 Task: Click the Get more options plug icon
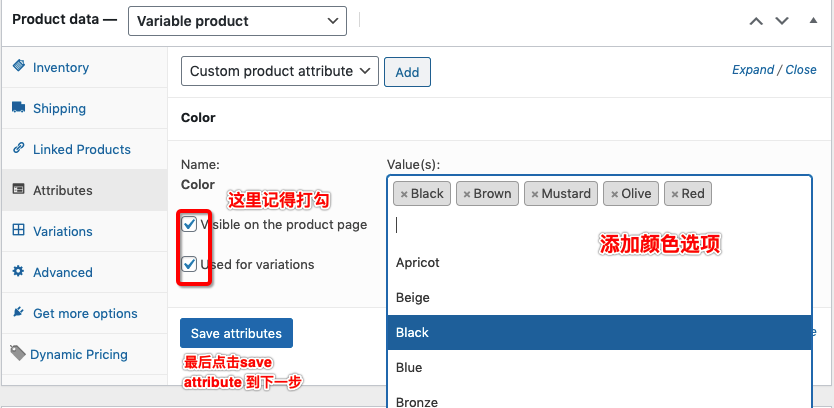coord(18,313)
